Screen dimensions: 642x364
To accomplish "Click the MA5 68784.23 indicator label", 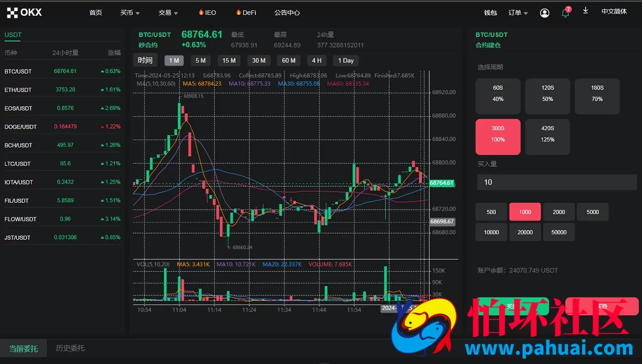I will pyautogui.click(x=202, y=84).
